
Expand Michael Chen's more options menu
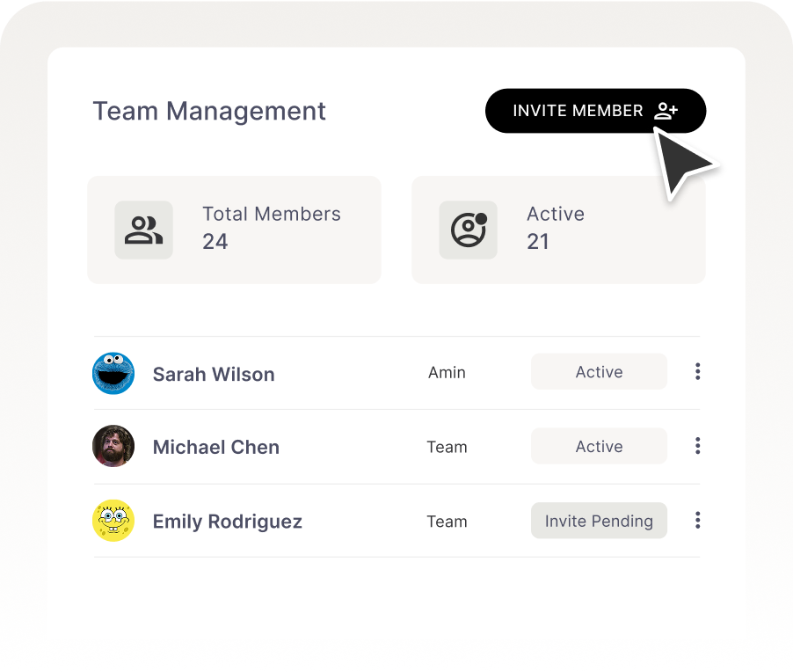697,446
